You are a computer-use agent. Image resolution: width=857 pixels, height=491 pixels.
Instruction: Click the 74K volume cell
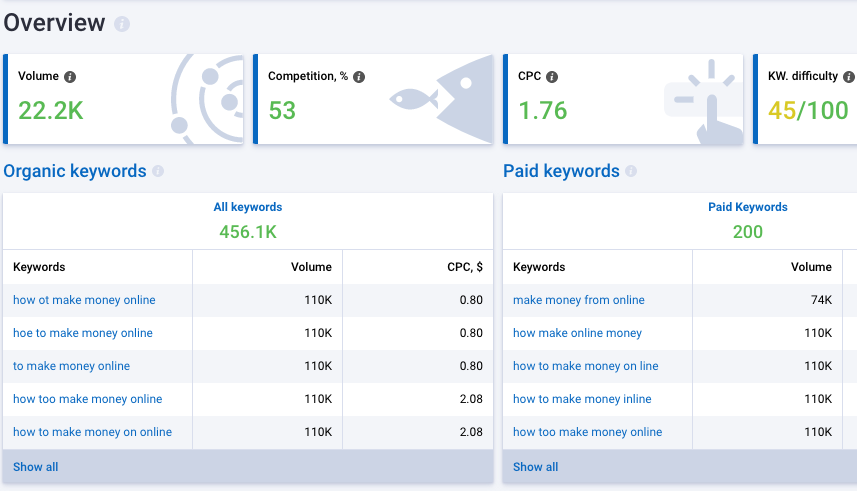coord(821,300)
